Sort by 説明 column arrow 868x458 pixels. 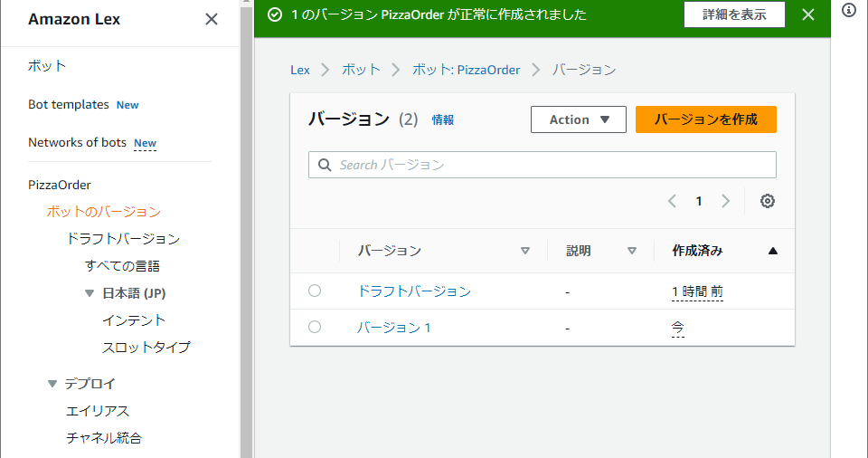[x=632, y=252]
